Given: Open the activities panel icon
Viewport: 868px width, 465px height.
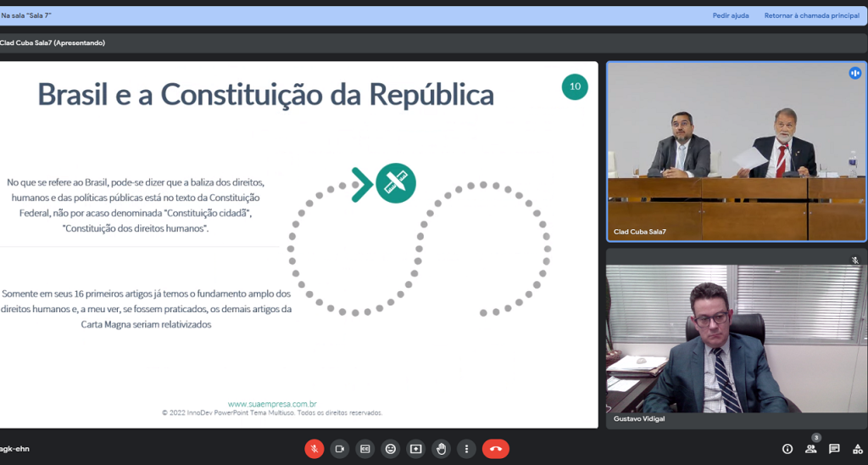Looking at the screenshot, I should click(857, 449).
